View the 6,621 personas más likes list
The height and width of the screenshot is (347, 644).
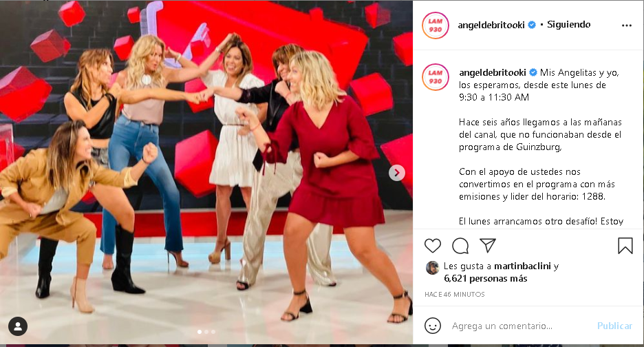point(486,278)
